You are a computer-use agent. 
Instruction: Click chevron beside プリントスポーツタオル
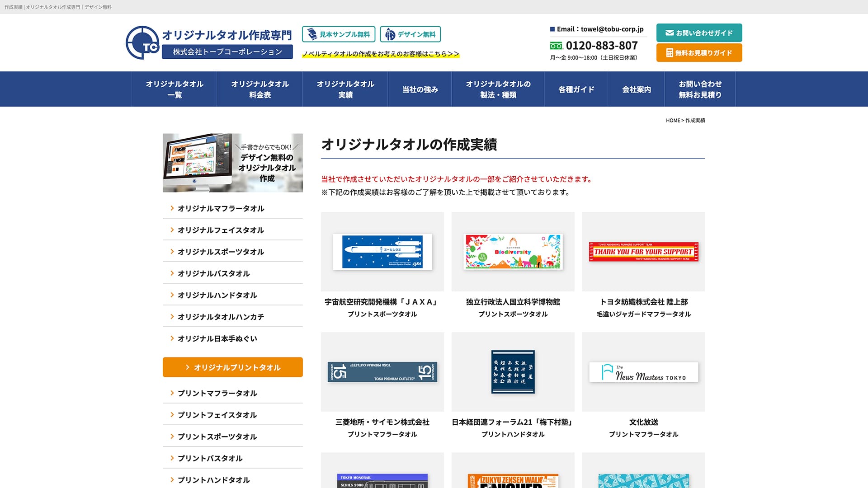click(x=172, y=436)
